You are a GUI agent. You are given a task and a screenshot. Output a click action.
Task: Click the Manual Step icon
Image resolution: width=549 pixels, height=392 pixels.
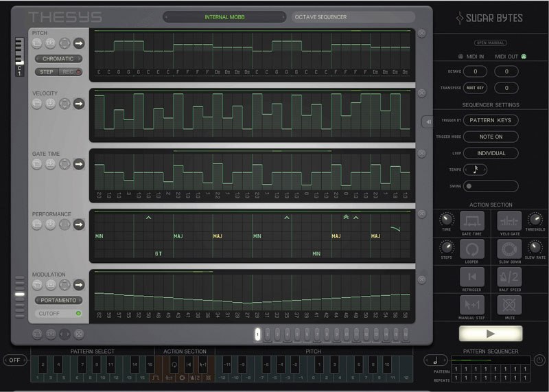(471, 305)
